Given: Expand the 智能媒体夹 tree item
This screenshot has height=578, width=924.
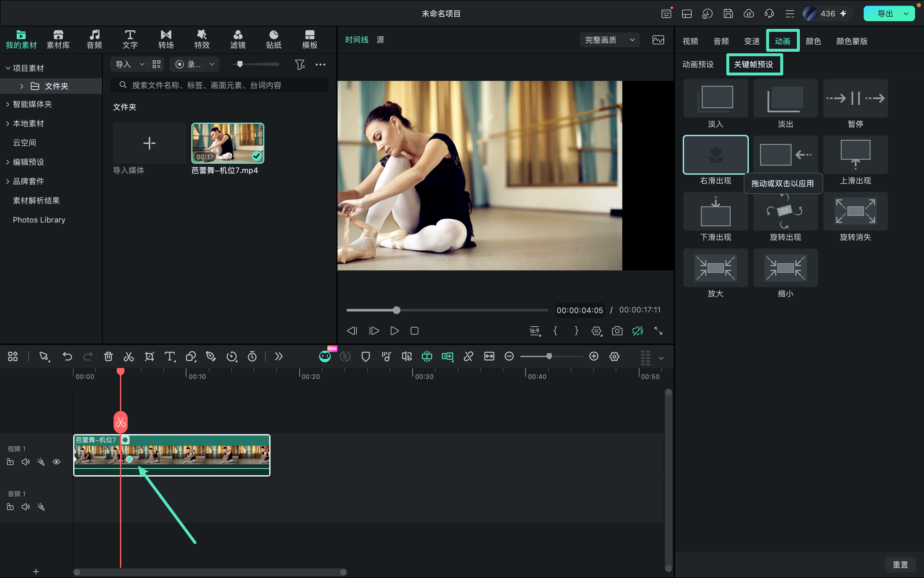Looking at the screenshot, I should pyautogui.click(x=8, y=104).
